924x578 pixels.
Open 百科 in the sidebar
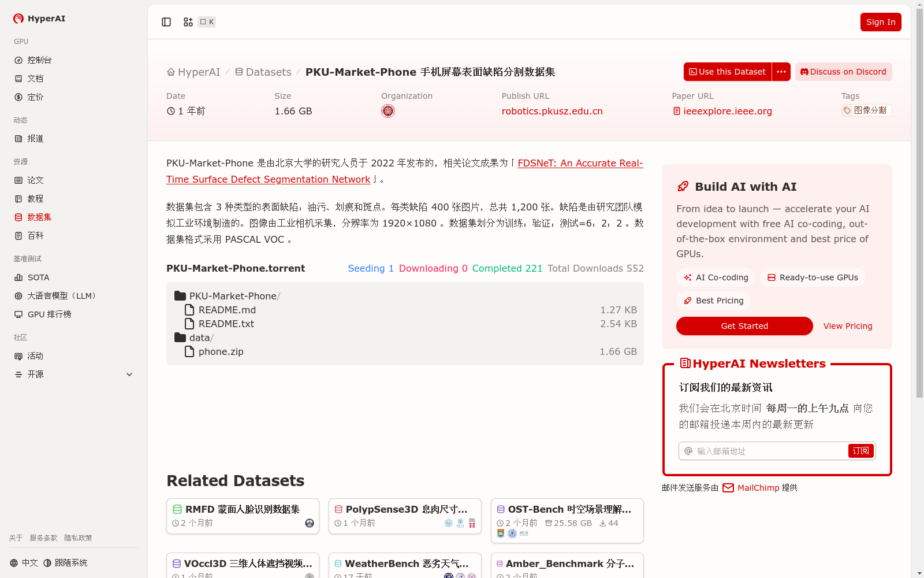tap(73, 236)
